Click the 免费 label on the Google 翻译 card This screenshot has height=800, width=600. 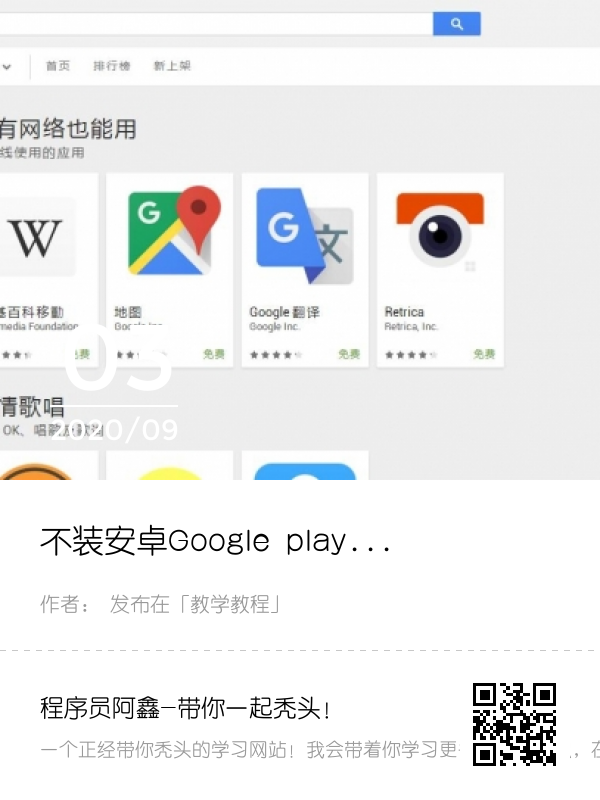point(349,354)
